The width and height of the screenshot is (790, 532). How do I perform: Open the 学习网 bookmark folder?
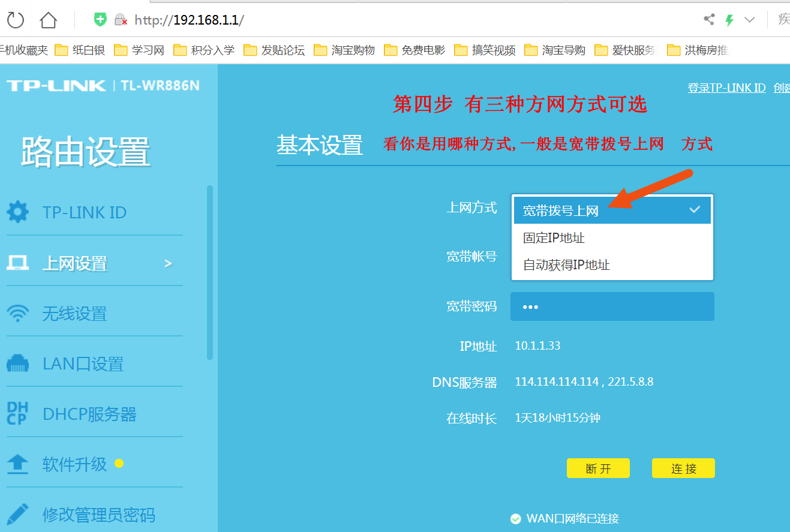pos(139,50)
